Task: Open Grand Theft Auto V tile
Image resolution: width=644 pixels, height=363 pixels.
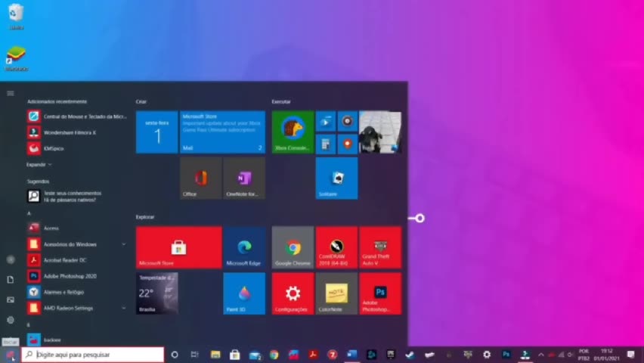Action: click(x=380, y=247)
